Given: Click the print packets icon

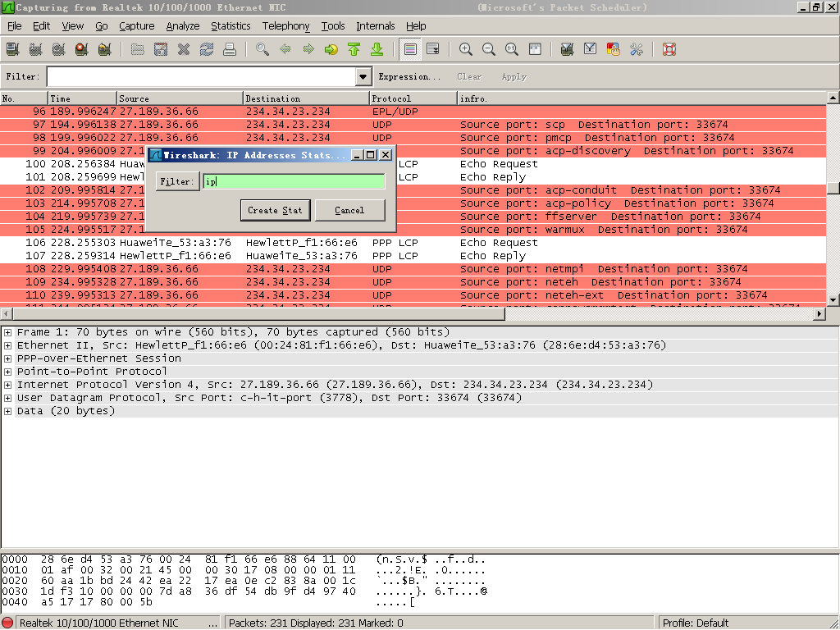Looking at the screenshot, I should pos(230,49).
